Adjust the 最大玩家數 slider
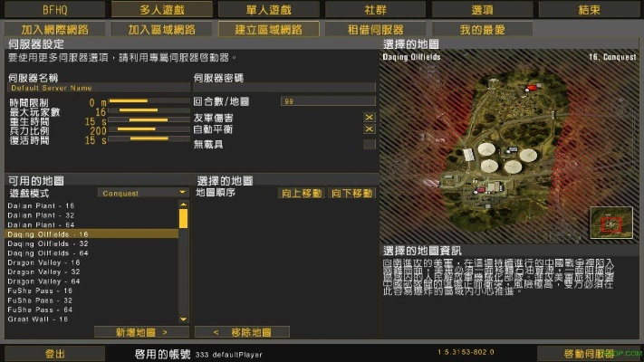Image resolution: width=644 pixels, height=362 pixels. [x=149, y=110]
